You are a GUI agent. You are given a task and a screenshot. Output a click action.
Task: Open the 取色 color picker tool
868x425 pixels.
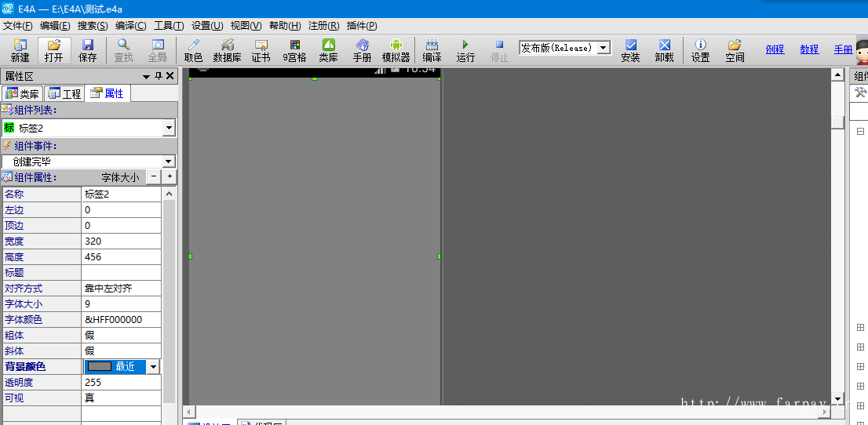(193, 50)
